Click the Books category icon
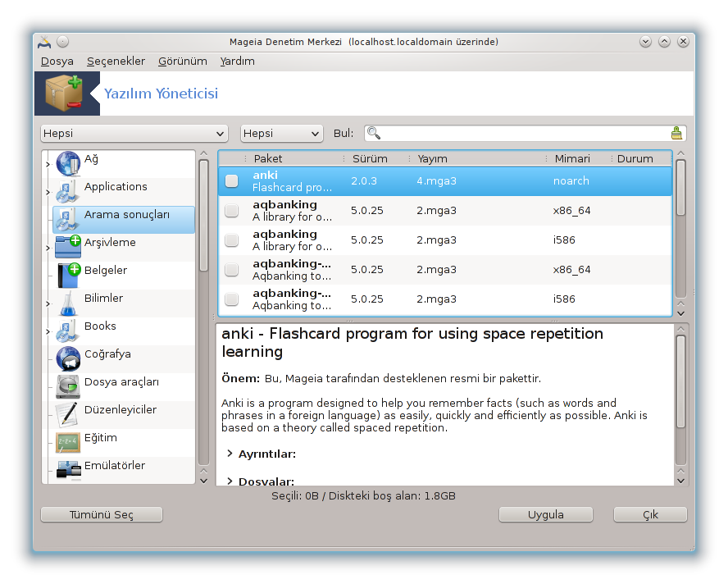 (68, 331)
